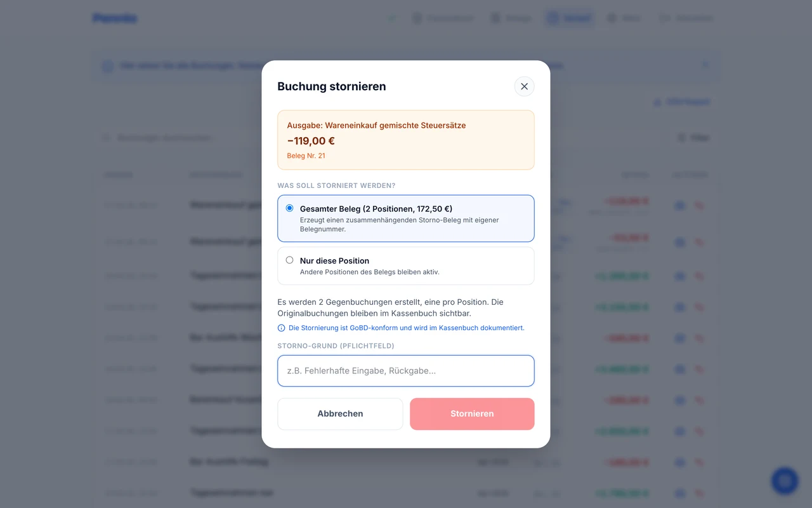Screen dimensions: 812x508
Task: Click the filter icon next to the Filter label
Action: click(680, 137)
